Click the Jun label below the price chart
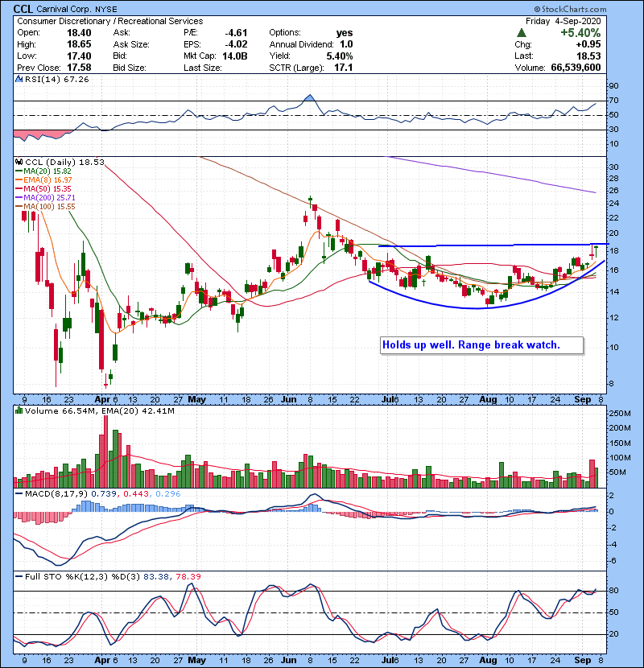Image resolution: width=644 pixels, height=668 pixels. (x=288, y=399)
